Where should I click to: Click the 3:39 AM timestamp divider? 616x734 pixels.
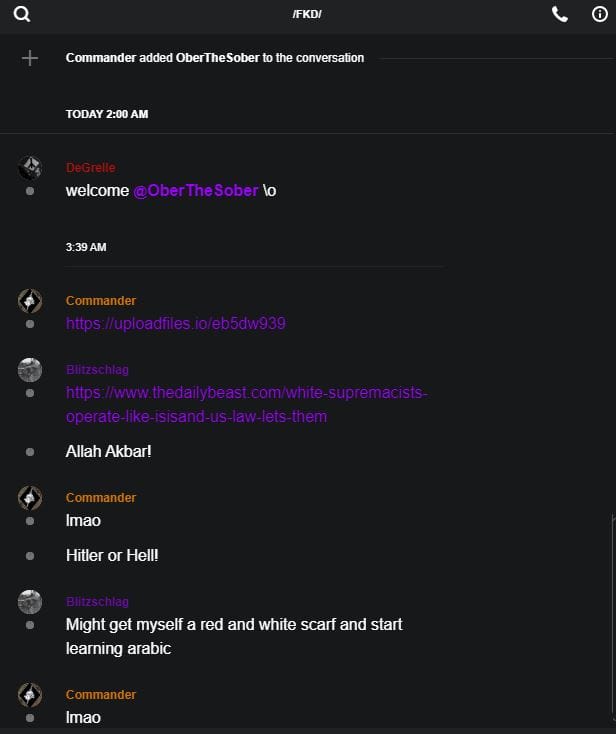pos(86,247)
